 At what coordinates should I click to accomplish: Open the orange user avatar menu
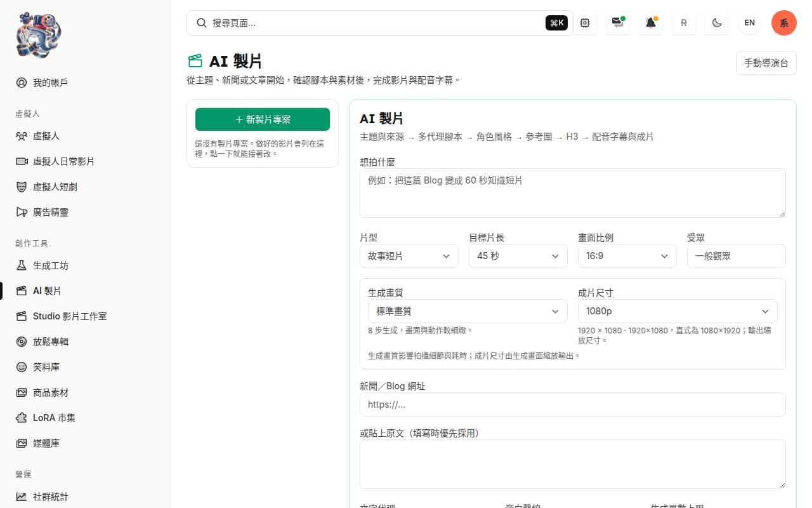tap(784, 23)
